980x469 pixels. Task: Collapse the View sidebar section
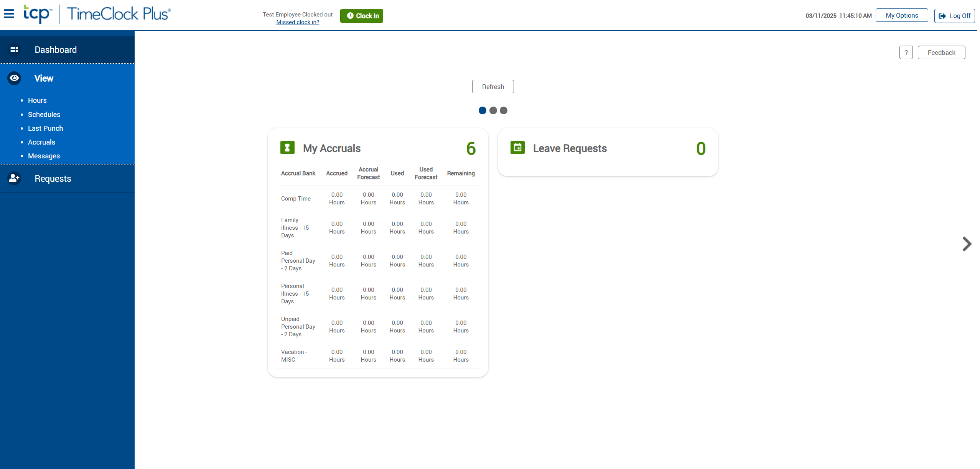coord(44,78)
